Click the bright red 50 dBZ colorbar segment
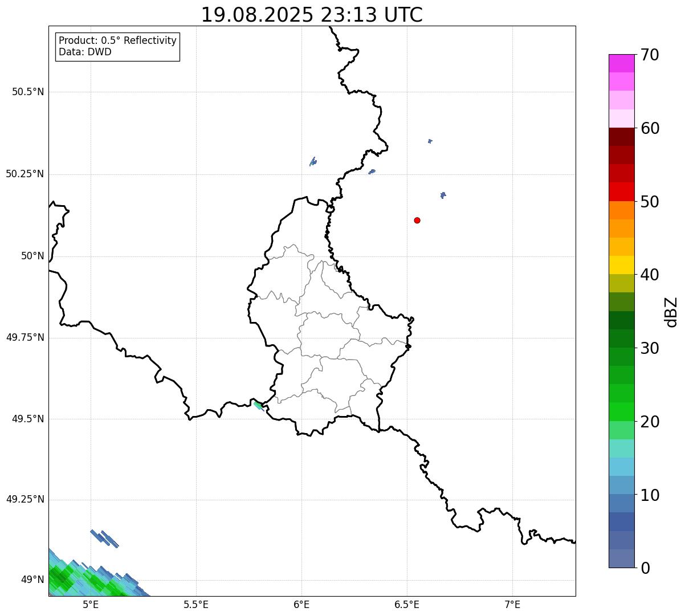685x616 pixels. click(621, 191)
